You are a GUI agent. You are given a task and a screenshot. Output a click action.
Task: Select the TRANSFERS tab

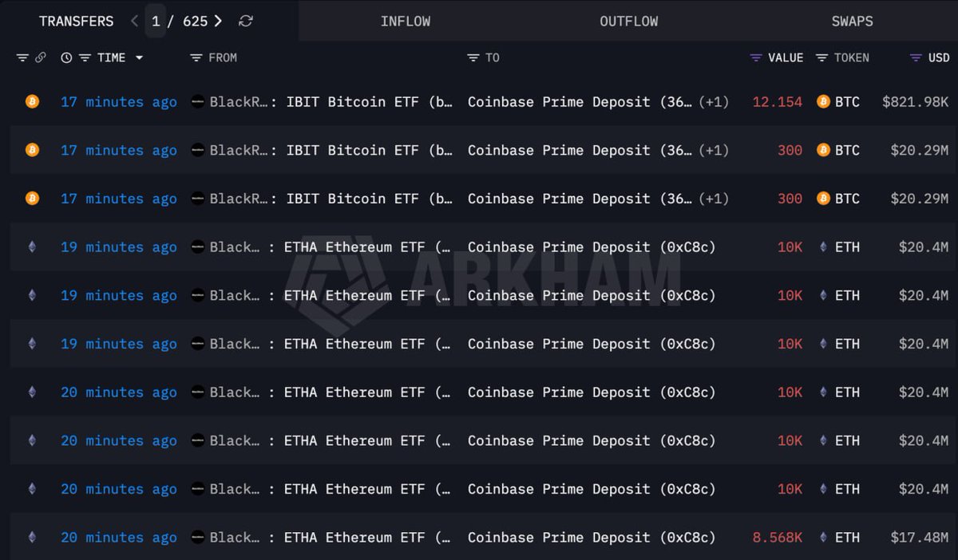pyautogui.click(x=76, y=22)
